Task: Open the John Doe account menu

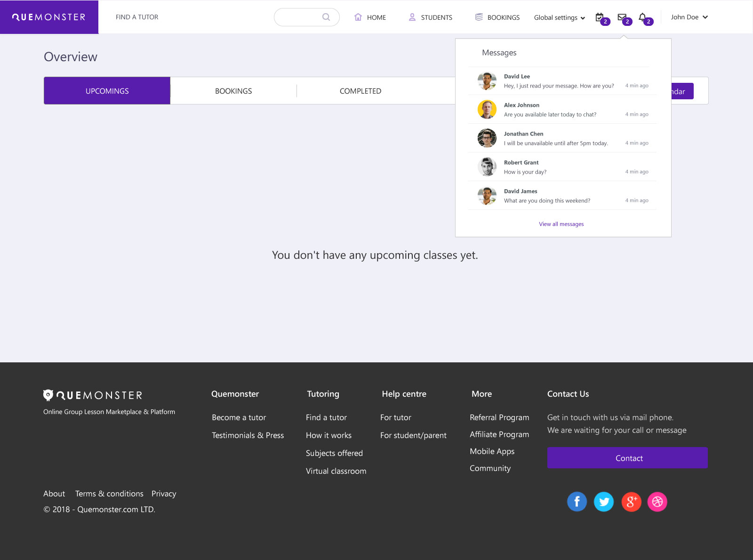Action: pos(689,17)
